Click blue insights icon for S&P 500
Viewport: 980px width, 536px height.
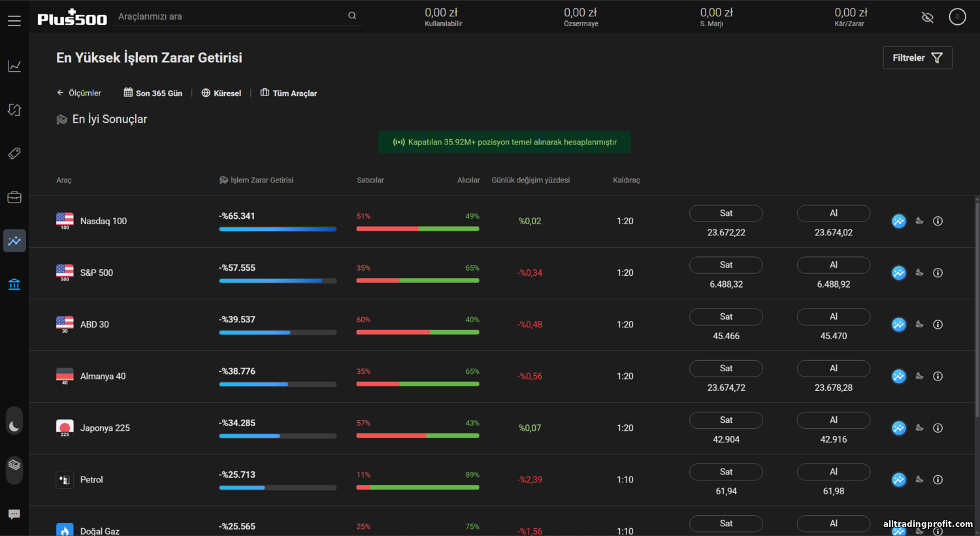coord(899,273)
